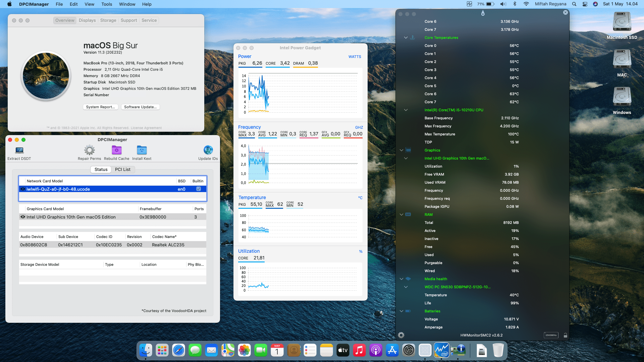644x362 pixels.
Task: Click the Repair Perms gear icon
Action: (89, 150)
